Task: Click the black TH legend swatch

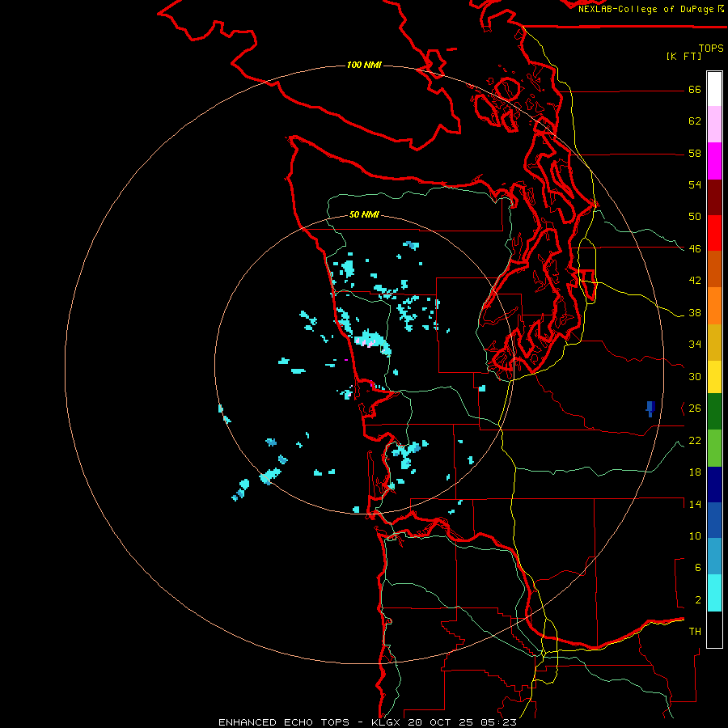Action: 714,629
